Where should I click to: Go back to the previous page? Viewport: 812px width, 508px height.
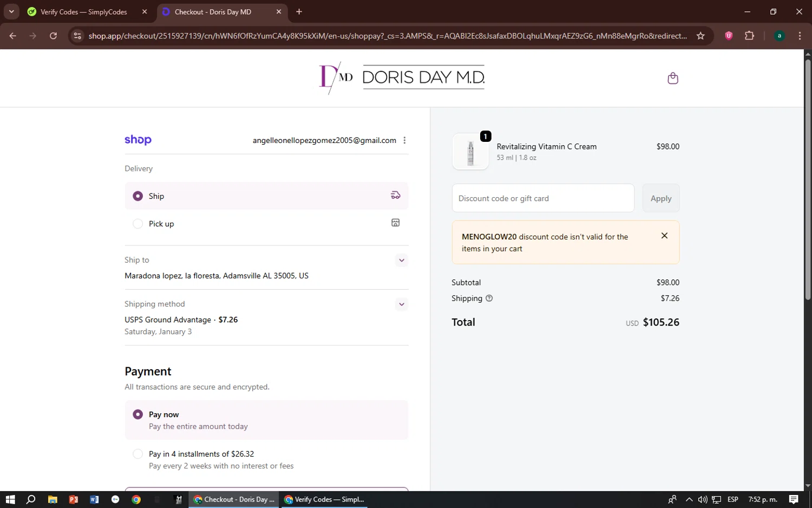pyautogui.click(x=13, y=36)
